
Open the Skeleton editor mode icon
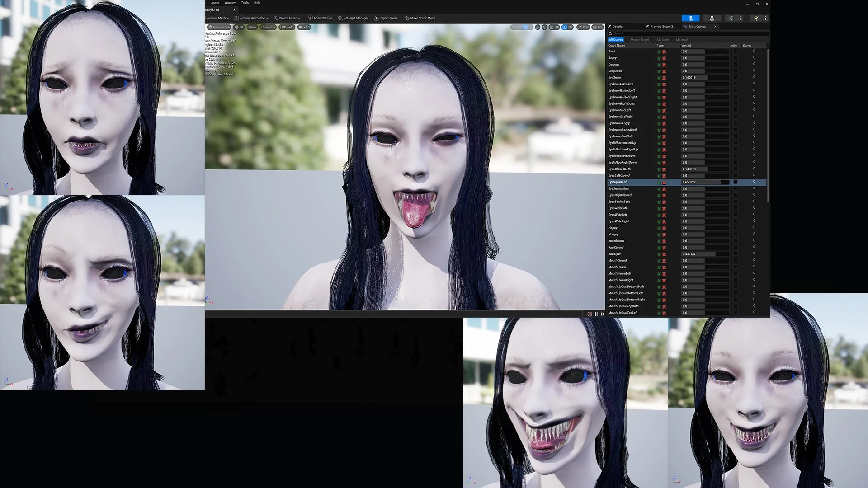point(690,18)
